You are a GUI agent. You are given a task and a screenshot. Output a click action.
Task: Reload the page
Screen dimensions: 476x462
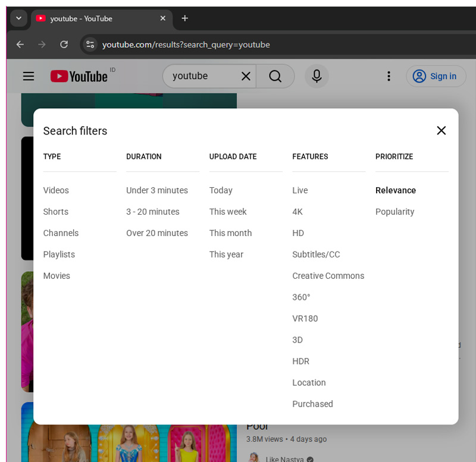[64, 44]
